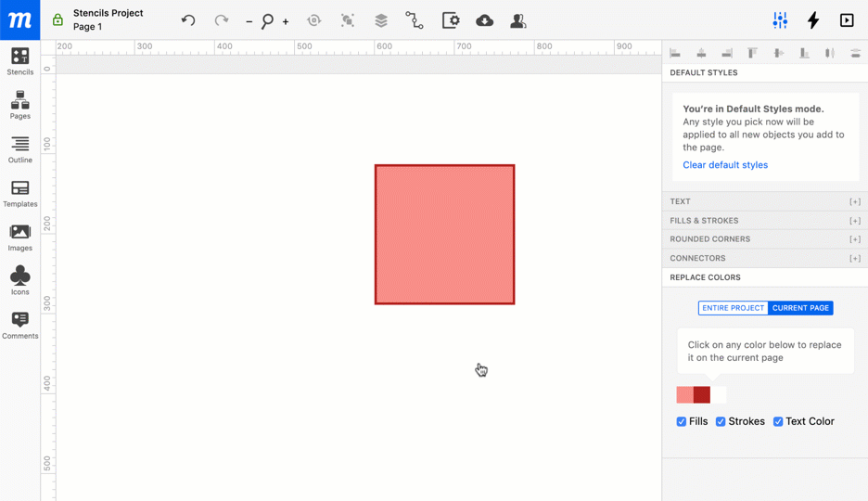The width and height of the screenshot is (868, 501).
Task: Open the Icons sidebar panel
Action: (x=19, y=281)
